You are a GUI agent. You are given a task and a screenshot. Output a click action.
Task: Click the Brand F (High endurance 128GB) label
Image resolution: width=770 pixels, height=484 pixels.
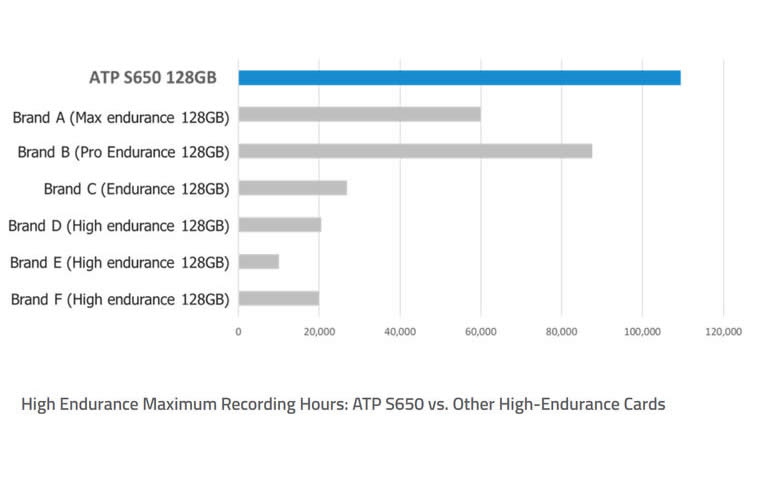click(x=119, y=299)
